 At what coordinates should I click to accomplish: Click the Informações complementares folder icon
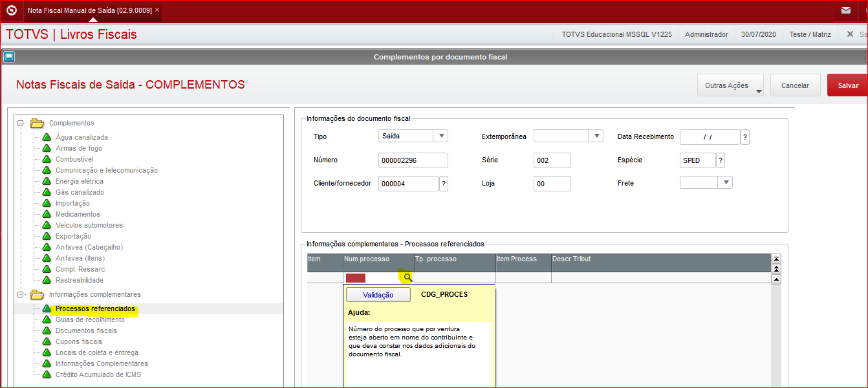(x=37, y=294)
